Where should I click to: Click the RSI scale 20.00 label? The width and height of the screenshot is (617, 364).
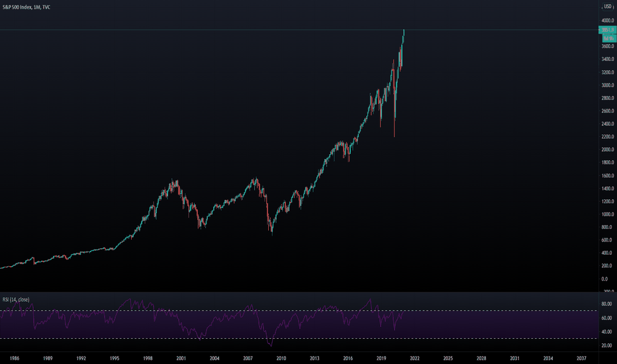click(x=607, y=345)
